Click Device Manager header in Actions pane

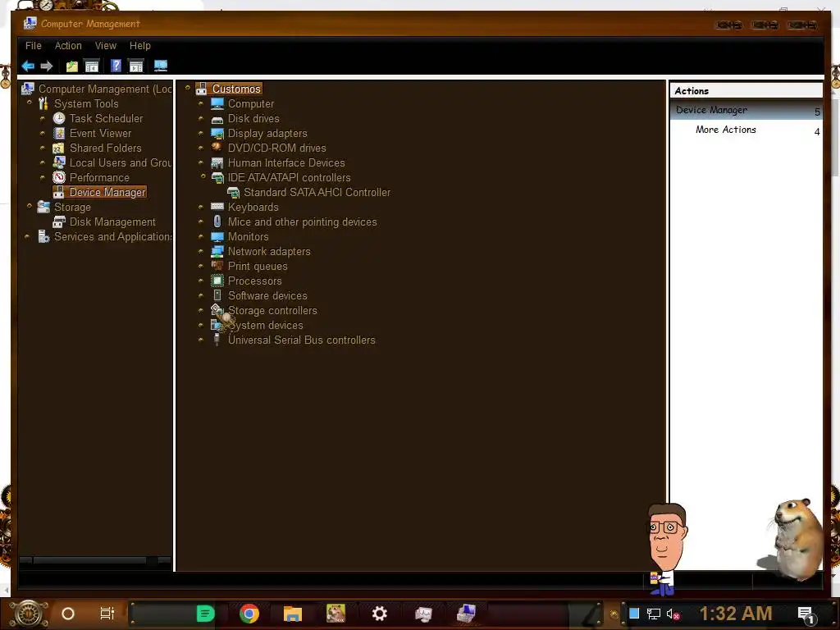pyautogui.click(x=746, y=111)
